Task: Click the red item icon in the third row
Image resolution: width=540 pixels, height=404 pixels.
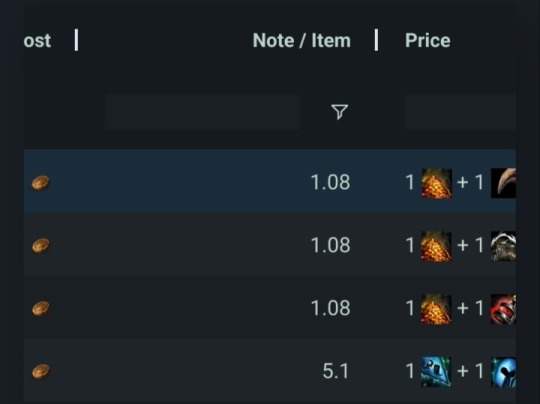Action: (x=503, y=309)
